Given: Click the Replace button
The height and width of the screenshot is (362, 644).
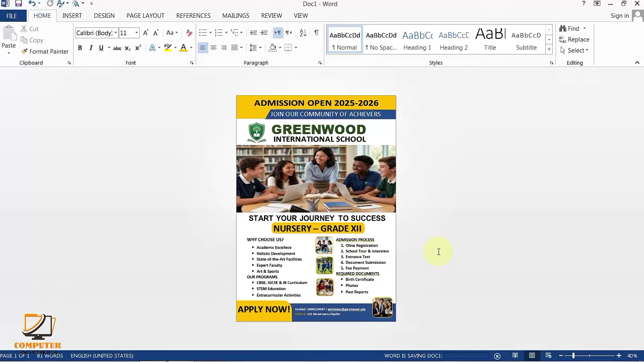Looking at the screenshot, I should [574, 40].
